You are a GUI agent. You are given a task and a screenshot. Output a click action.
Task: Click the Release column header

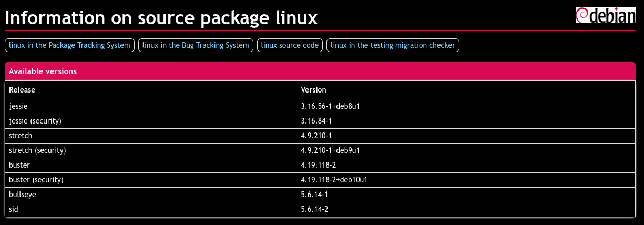click(x=151, y=90)
